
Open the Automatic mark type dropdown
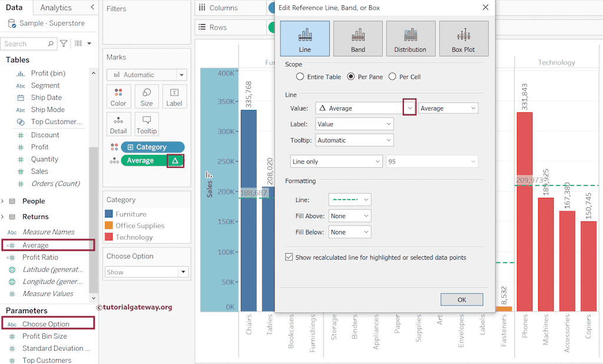(x=146, y=74)
